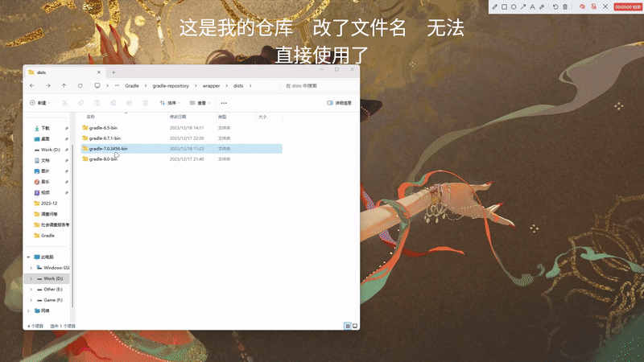The height and width of the screenshot is (362, 644).
Task: Click the Cut scissors icon
Action: (x=65, y=103)
